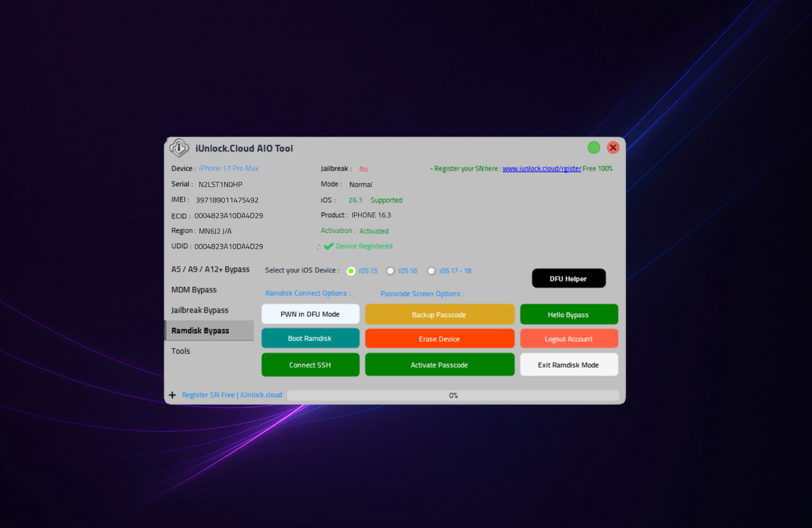This screenshot has width=812, height=528.
Task: Go to the Tools tab
Action: click(x=210, y=351)
